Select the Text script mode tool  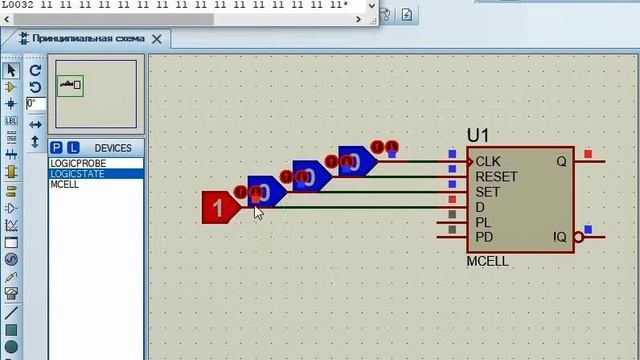coord(11,138)
